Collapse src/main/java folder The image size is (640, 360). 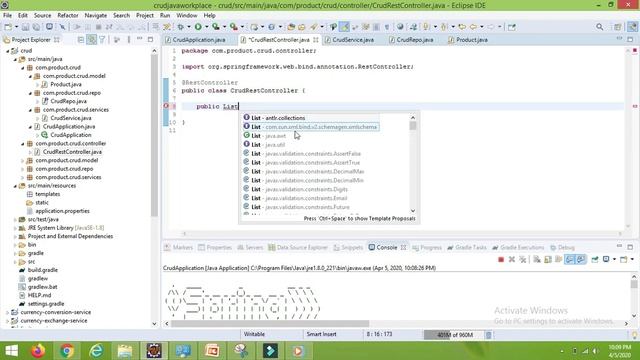pos(15,59)
